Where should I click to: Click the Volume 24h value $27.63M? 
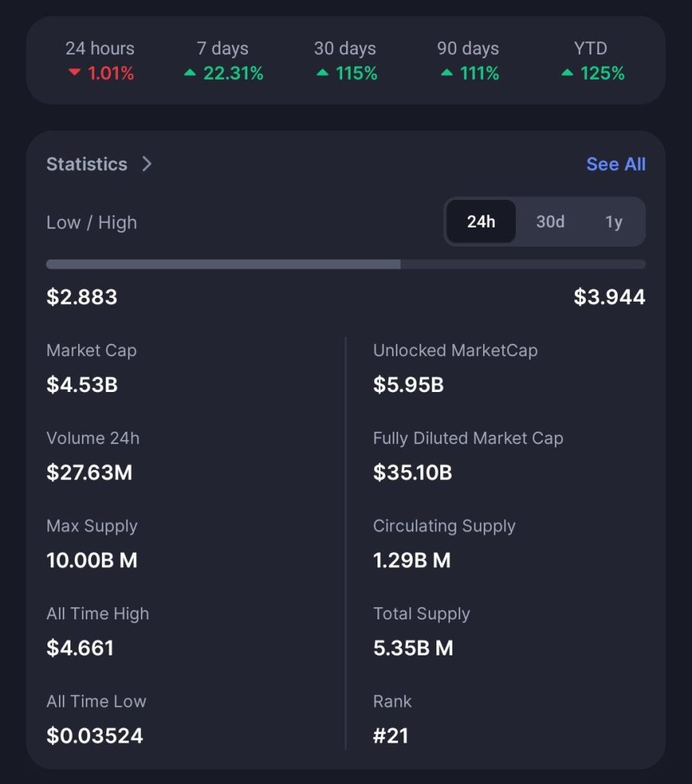pos(89,472)
